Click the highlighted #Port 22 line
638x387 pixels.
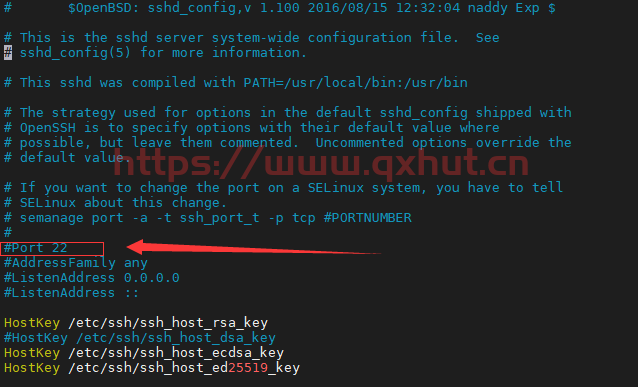click(52, 248)
